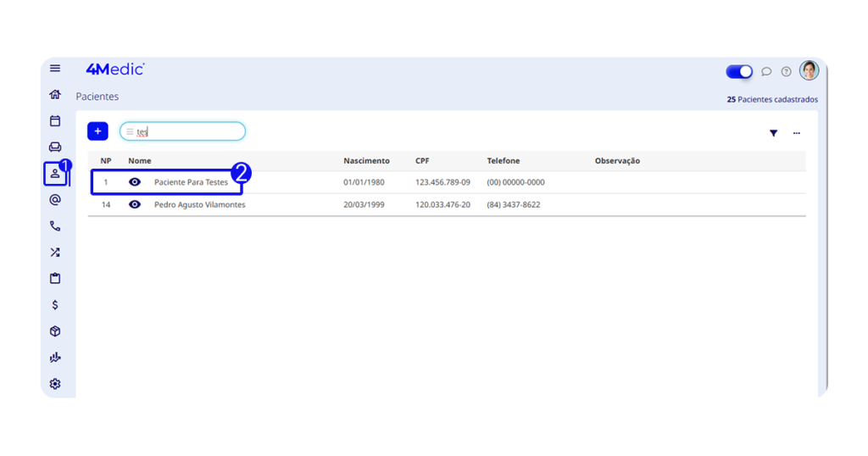Click the chat bubble icon in header

(x=766, y=72)
